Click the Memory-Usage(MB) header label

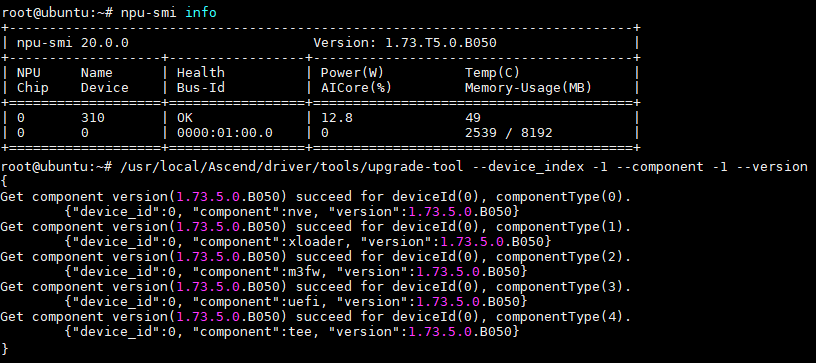click(x=528, y=87)
